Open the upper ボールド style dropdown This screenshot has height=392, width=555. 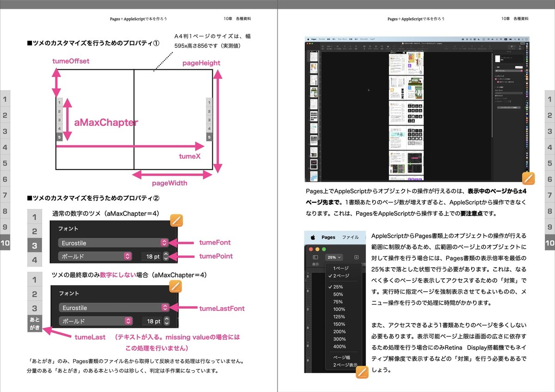click(x=96, y=256)
